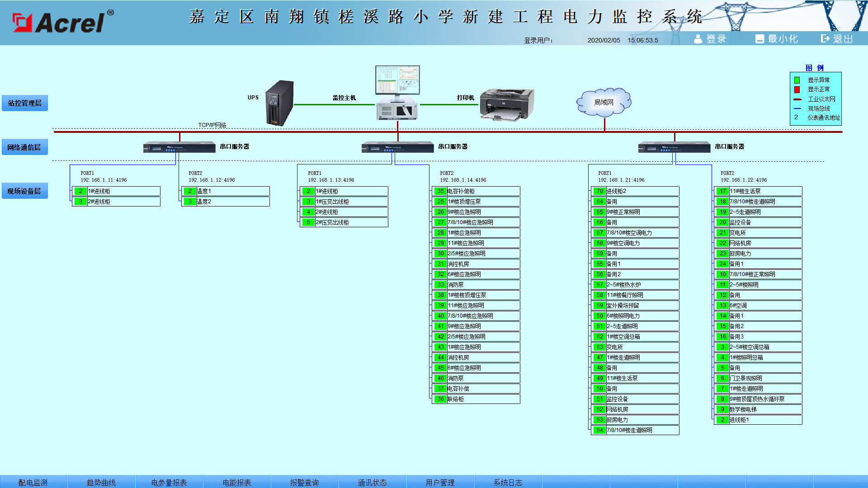Click the printer icon
Viewport: 868px width, 488px height.
pos(507,104)
